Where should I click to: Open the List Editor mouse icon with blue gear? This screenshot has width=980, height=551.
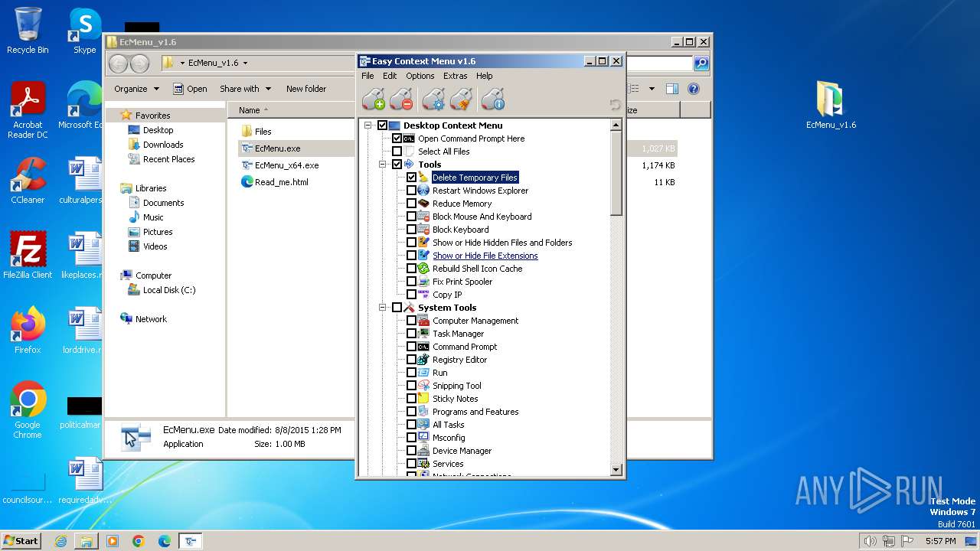pyautogui.click(x=433, y=99)
